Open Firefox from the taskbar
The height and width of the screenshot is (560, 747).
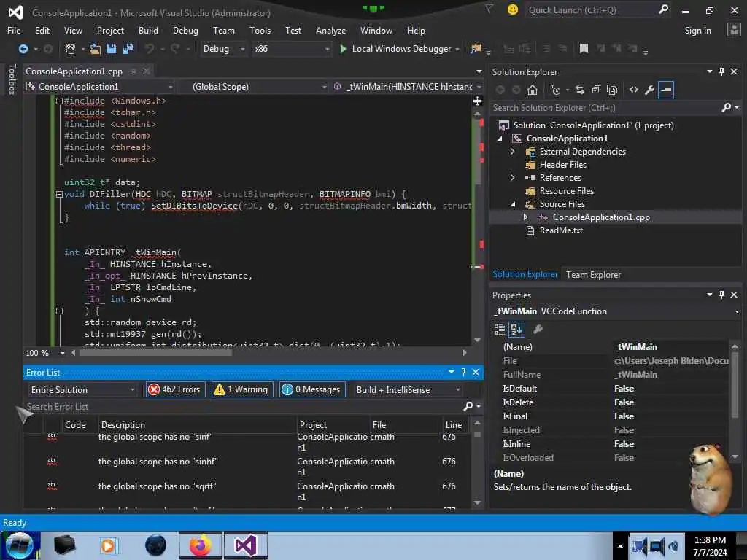click(201, 545)
